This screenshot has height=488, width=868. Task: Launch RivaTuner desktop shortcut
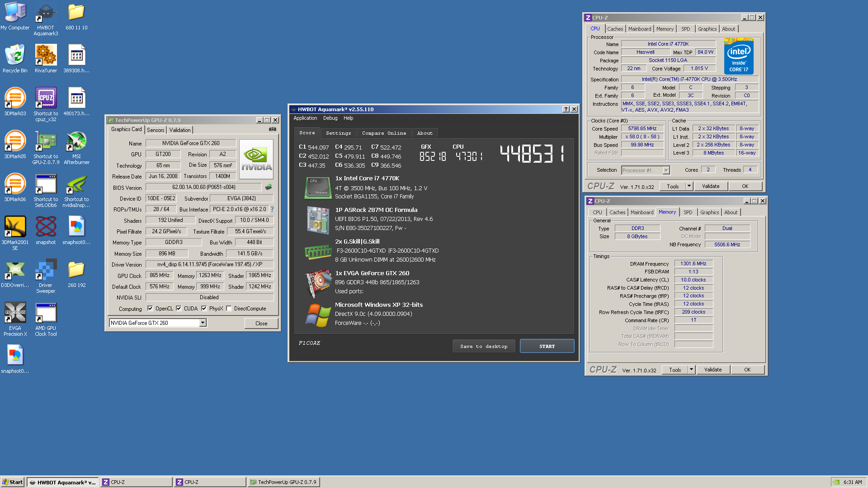click(46, 59)
